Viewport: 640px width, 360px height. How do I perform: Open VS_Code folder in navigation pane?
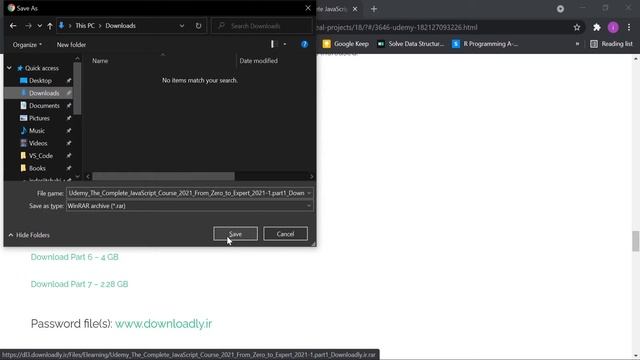pyautogui.click(x=41, y=156)
